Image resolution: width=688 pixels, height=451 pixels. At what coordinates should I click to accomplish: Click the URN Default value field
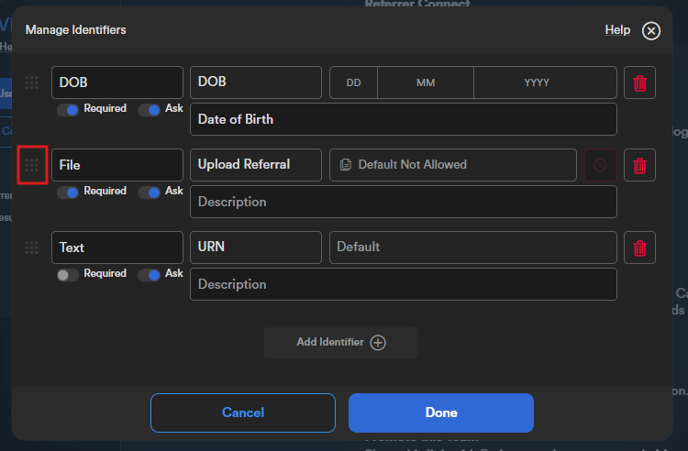coord(473,247)
